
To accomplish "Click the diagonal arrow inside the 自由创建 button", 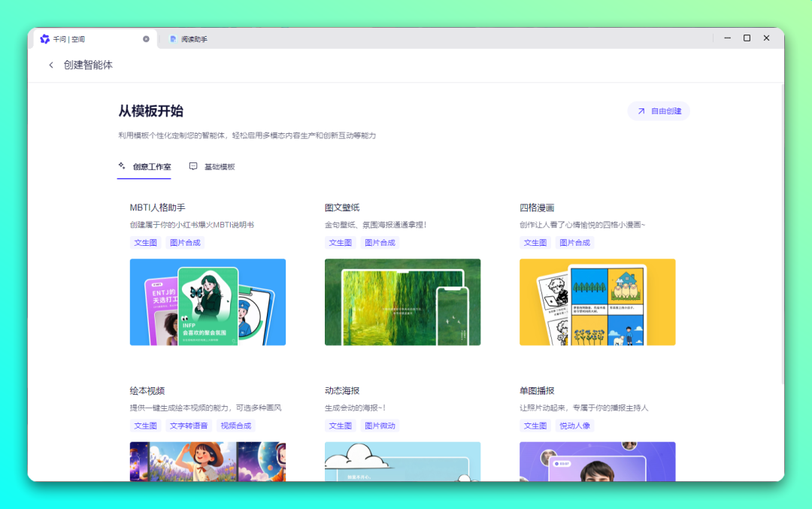I will tap(641, 110).
